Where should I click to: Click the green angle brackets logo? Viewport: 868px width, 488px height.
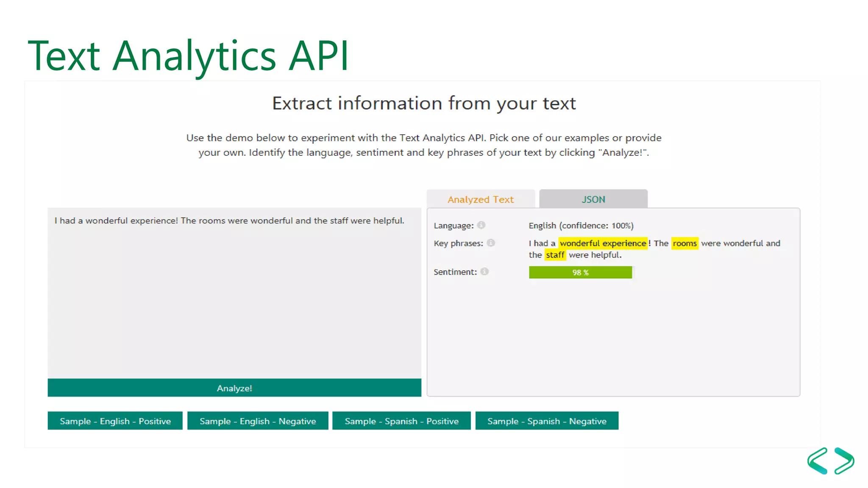pyautogui.click(x=831, y=461)
